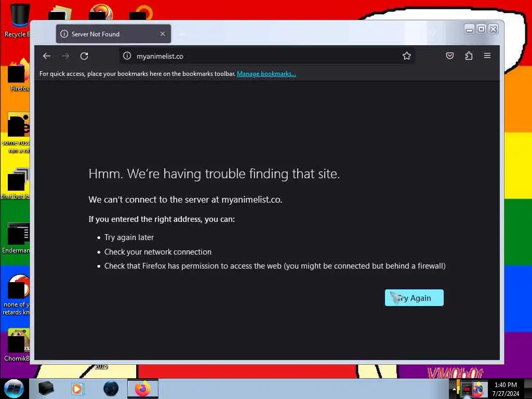Maximize the Firefox window
The width and height of the screenshot is (532, 399).
point(481,29)
